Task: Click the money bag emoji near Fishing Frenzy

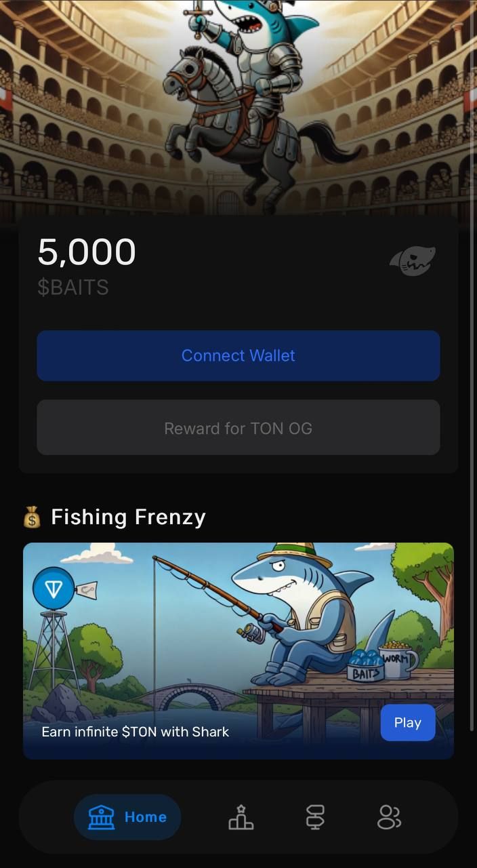Action: point(30,517)
